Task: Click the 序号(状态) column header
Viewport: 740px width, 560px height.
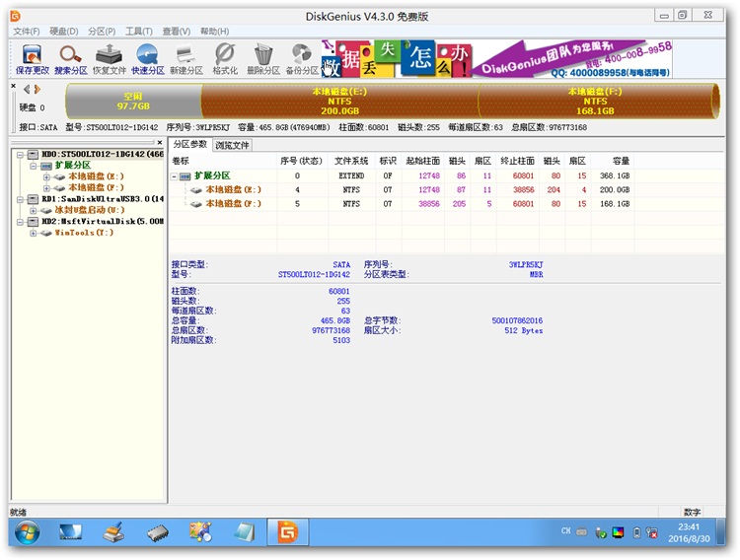Action: [x=301, y=161]
